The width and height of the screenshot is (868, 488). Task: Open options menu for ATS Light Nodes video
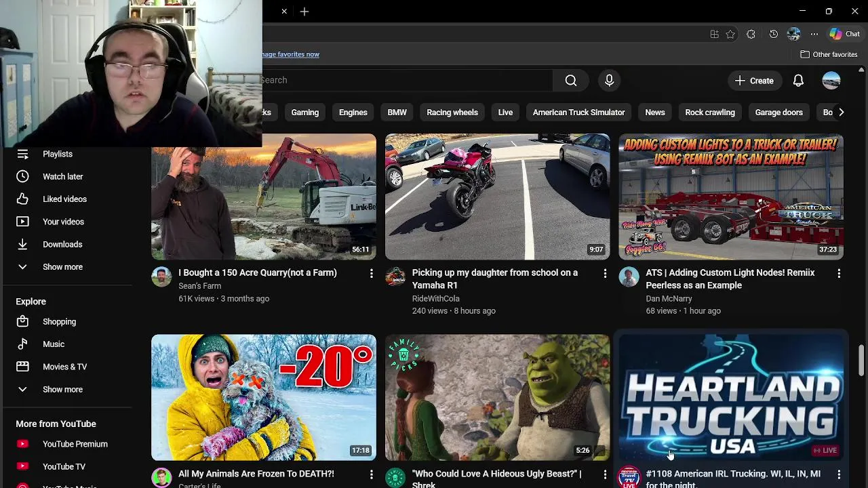[839, 273]
